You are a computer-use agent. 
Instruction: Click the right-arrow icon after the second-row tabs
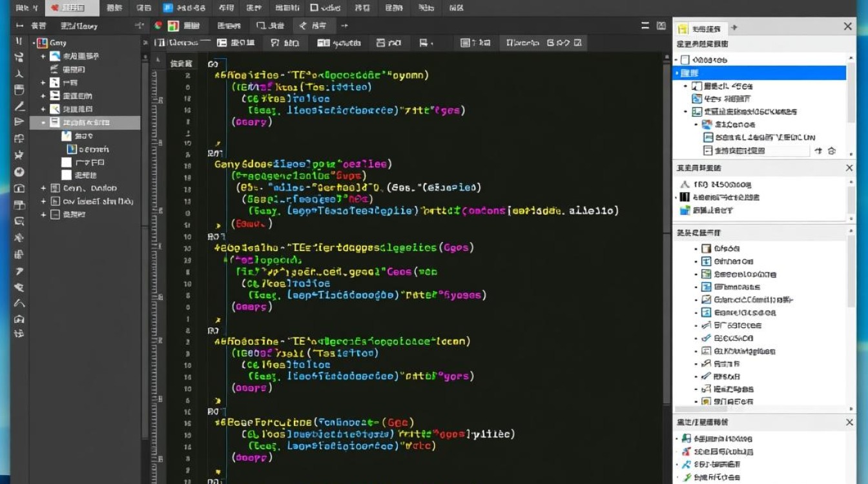[344, 26]
